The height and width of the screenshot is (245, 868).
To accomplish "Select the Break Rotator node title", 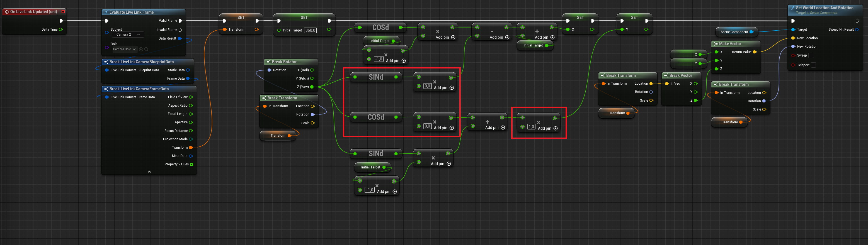I will (x=284, y=62).
